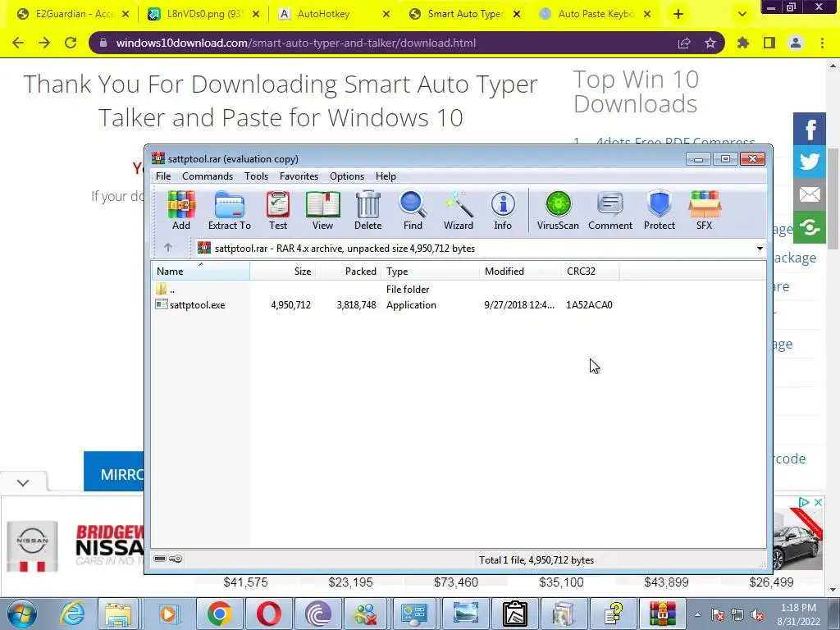
Task: Open a new browser tab
Action: (x=678, y=14)
